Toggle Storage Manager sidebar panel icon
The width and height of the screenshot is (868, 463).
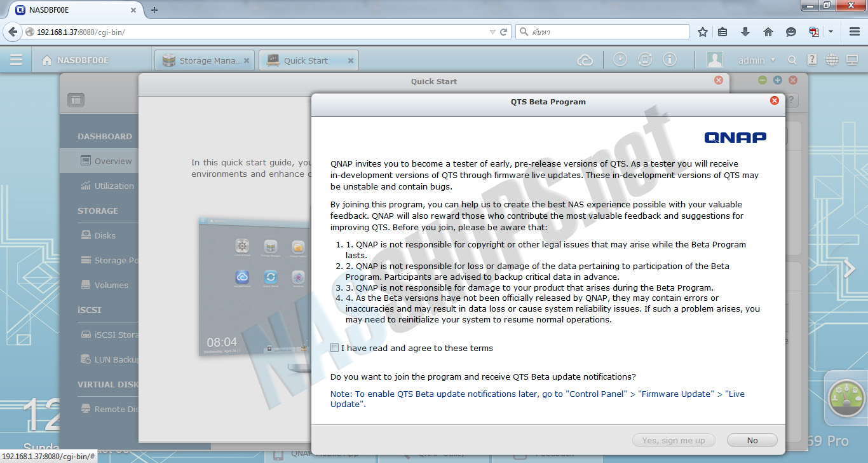[76, 100]
